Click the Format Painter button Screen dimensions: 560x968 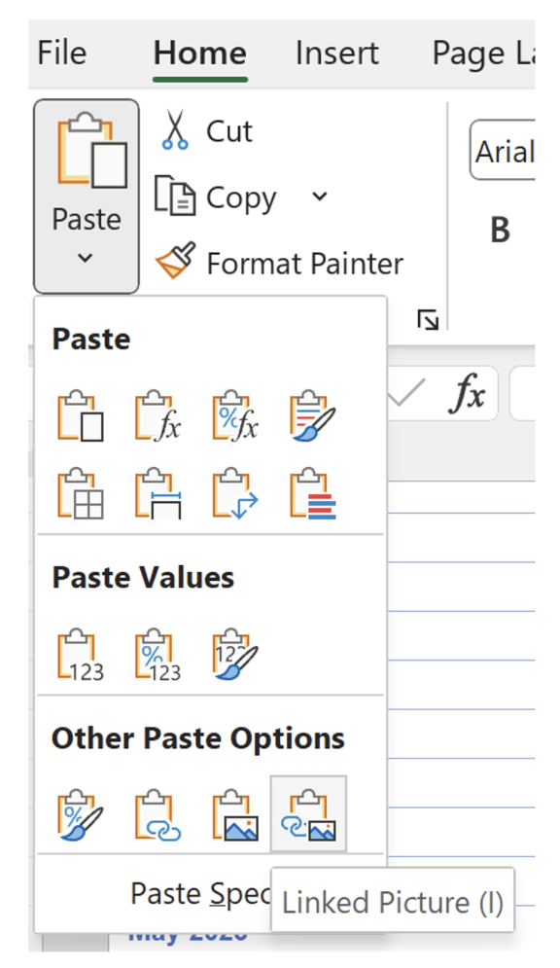coord(279,263)
